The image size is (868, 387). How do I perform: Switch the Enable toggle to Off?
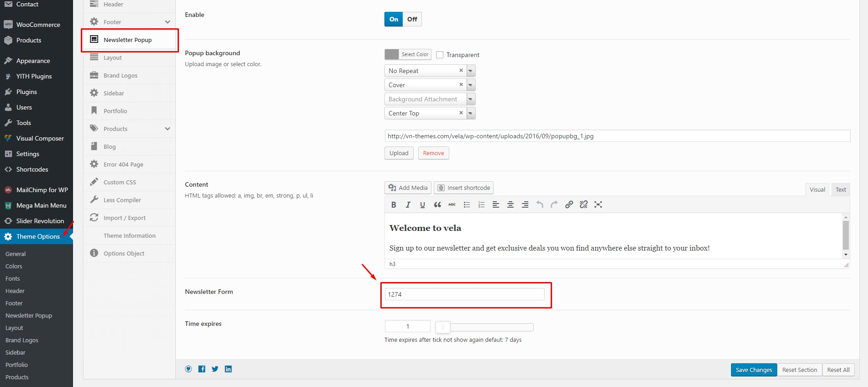(412, 19)
